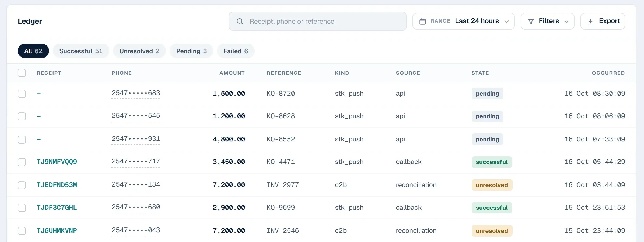Click the funnel filter icon

(531, 22)
